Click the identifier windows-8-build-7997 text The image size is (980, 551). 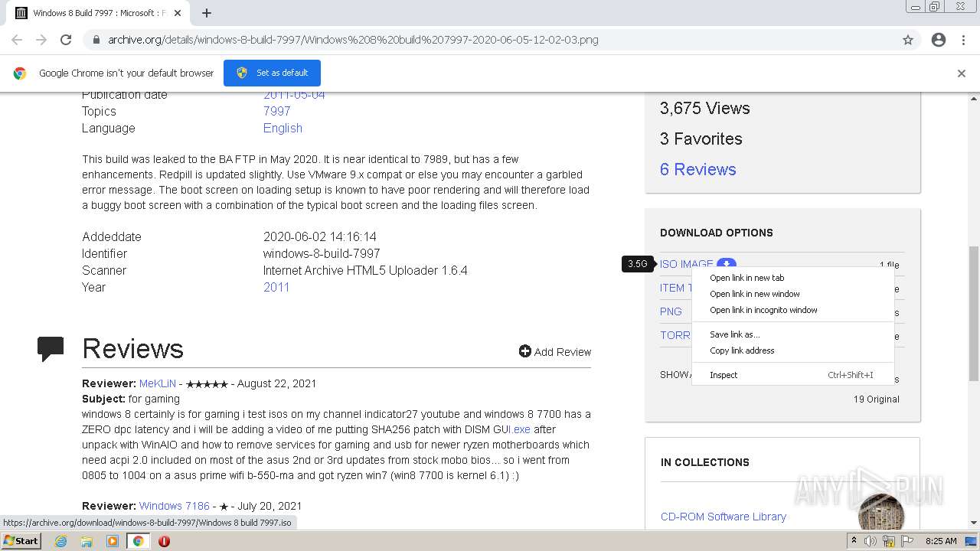[322, 254]
